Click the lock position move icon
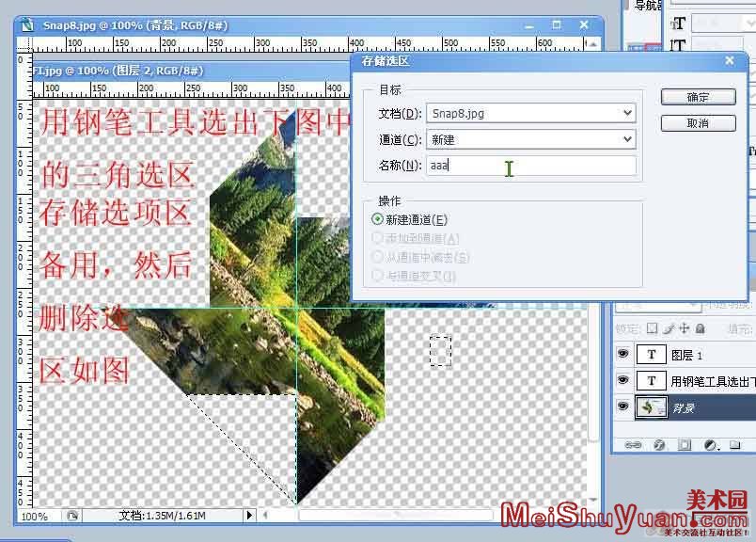 685,328
